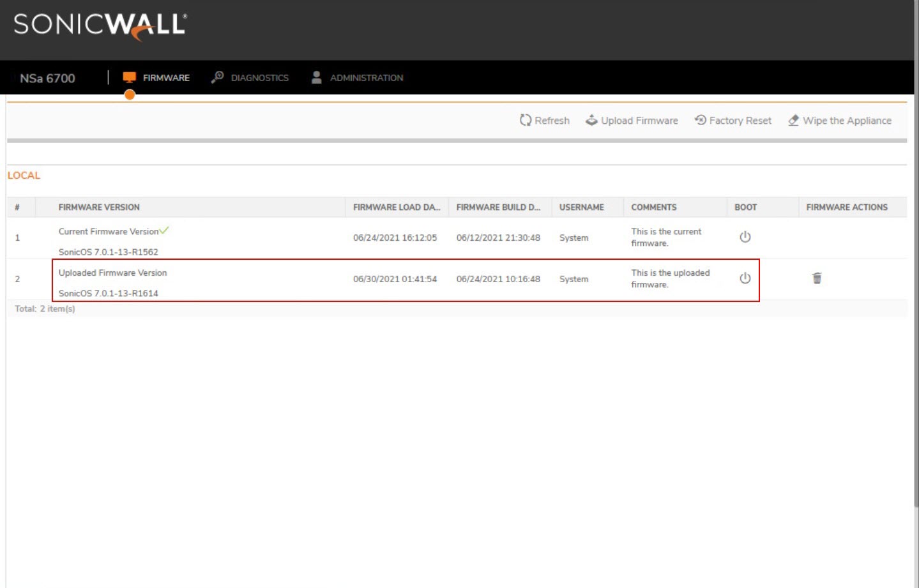
Task: Click the Factory Reset clock icon
Action: pos(700,120)
